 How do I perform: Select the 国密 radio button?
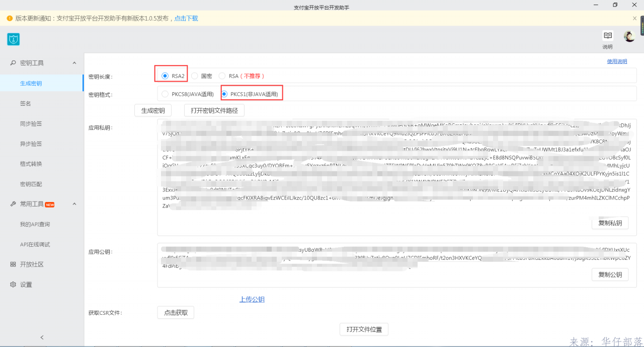point(195,76)
